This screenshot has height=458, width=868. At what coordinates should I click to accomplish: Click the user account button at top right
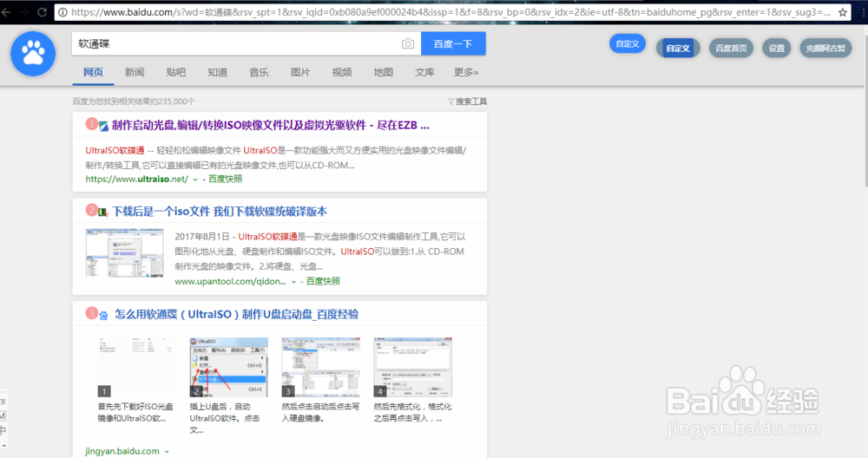point(825,48)
